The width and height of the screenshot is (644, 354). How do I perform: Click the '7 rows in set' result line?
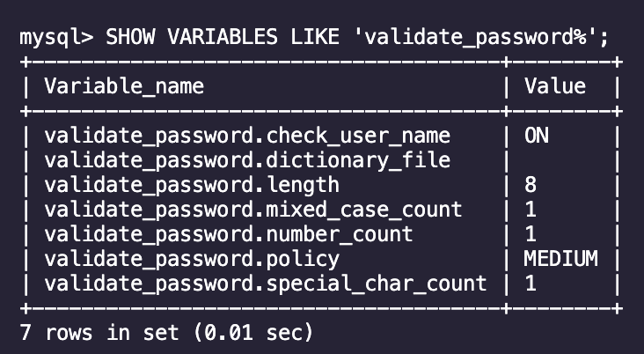(166, 333)
